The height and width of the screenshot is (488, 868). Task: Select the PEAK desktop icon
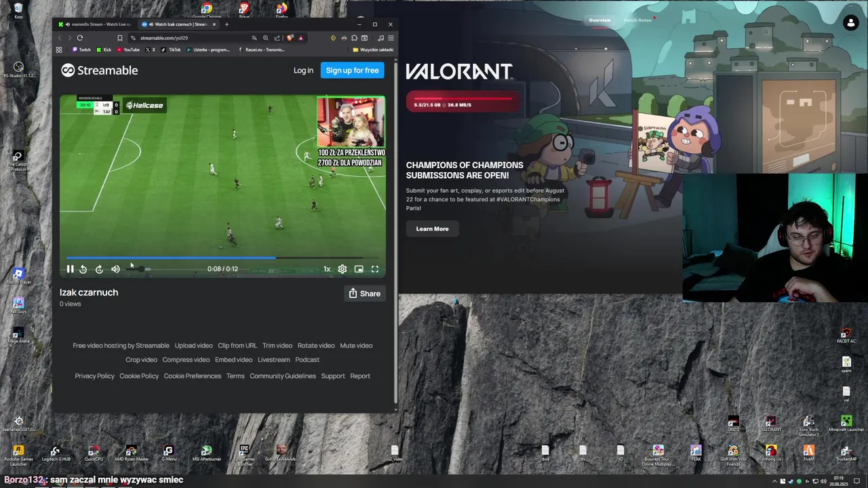pyautogui.click(x=696, y=454)
